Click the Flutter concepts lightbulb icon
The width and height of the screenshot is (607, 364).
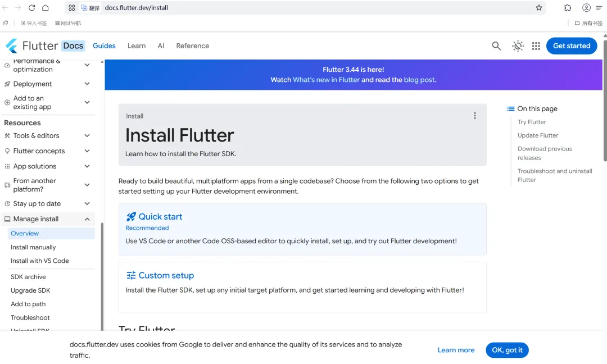coord(7,151)
